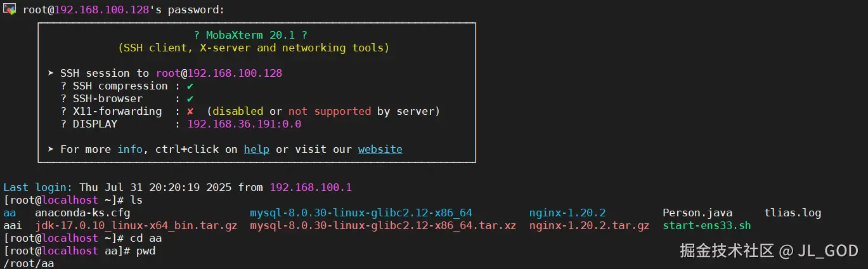This screenshot has height=269, width=868.
Task: Click the red X beside X11-forwarding
Action: pyautogui.click(x=190, y=111)
